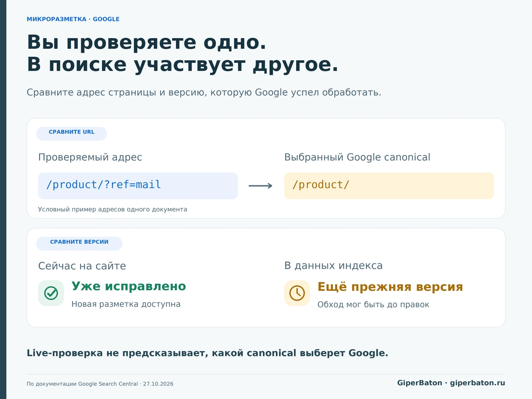This screenshot has width=532, height=399.
Task: Click the СРАВНИТЕ URL badge
Action: pos(71,133)
